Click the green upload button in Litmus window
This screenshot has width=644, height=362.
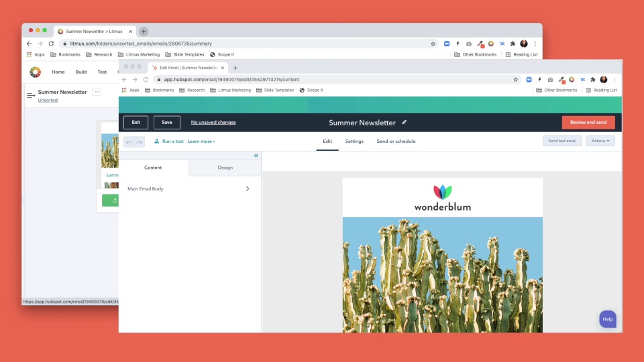click(x=111, y=200)
